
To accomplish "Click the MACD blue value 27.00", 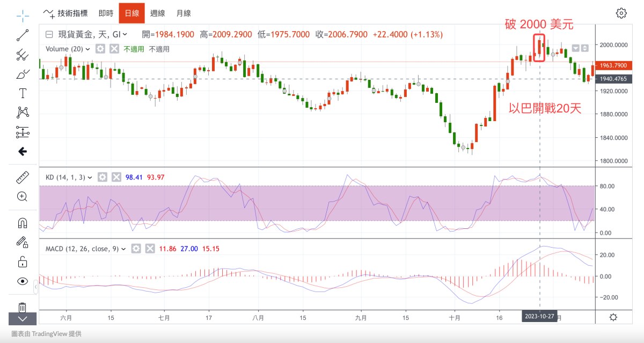I will click(x=189, y=249).
